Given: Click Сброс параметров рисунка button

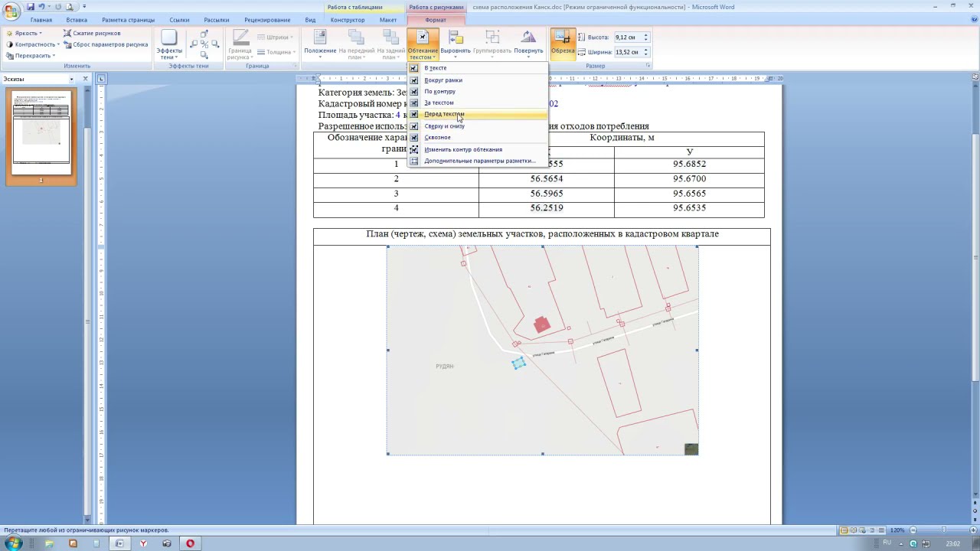Looking at the screenshot, I should pos(106,44).
